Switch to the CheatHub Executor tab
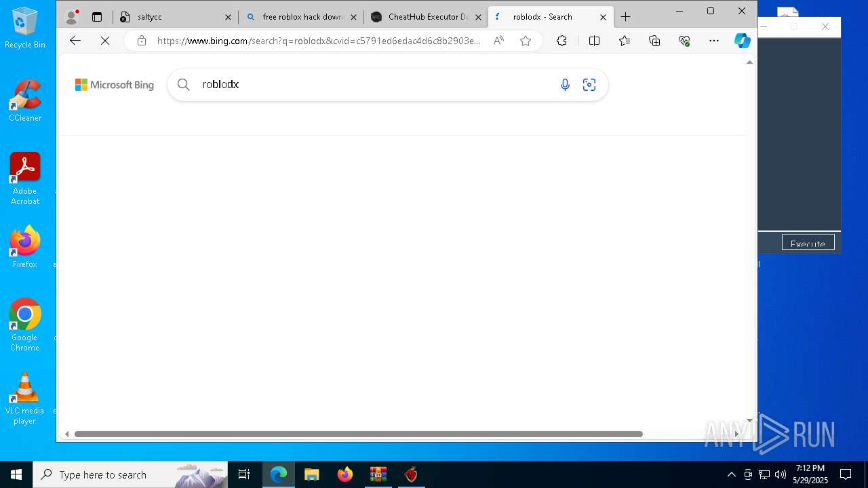 click(x=426, y=17)
